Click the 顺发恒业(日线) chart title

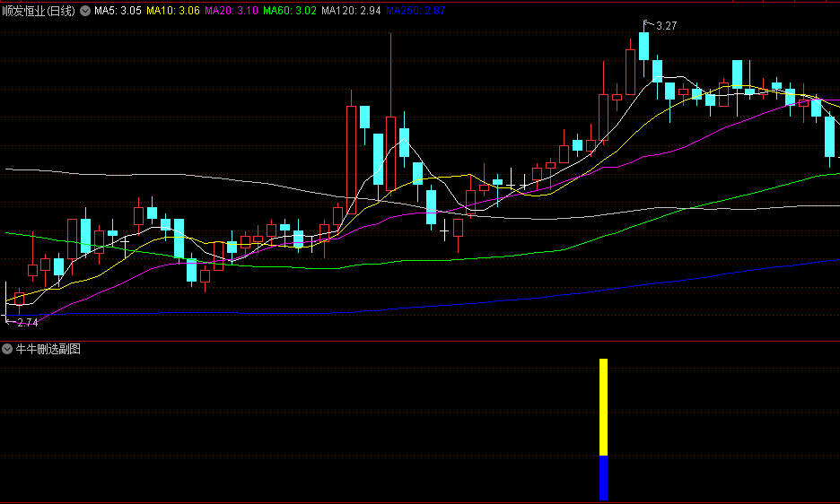tap(39, 11)
